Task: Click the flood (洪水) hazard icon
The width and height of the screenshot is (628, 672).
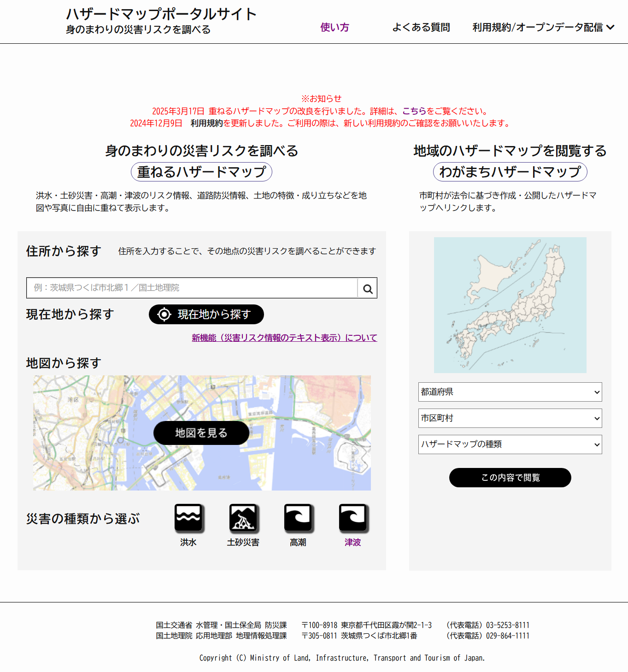Action: pyautogui.click(x=188, y=518)
